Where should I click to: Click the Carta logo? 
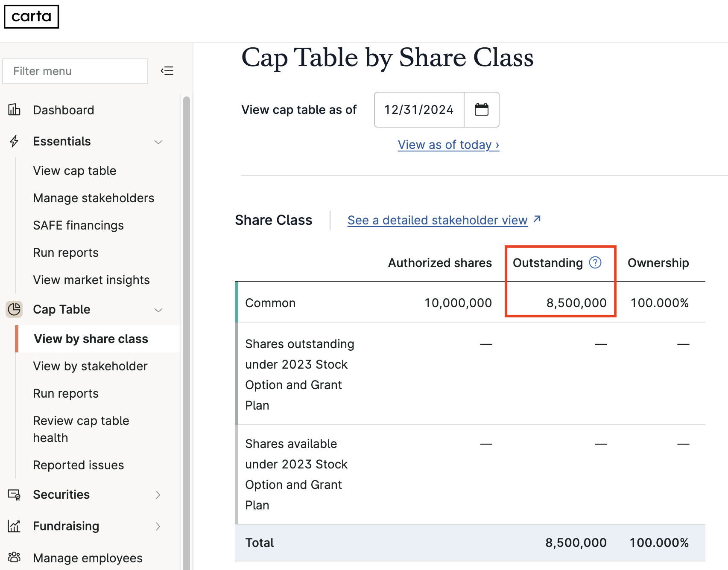[x=31, y=17]
